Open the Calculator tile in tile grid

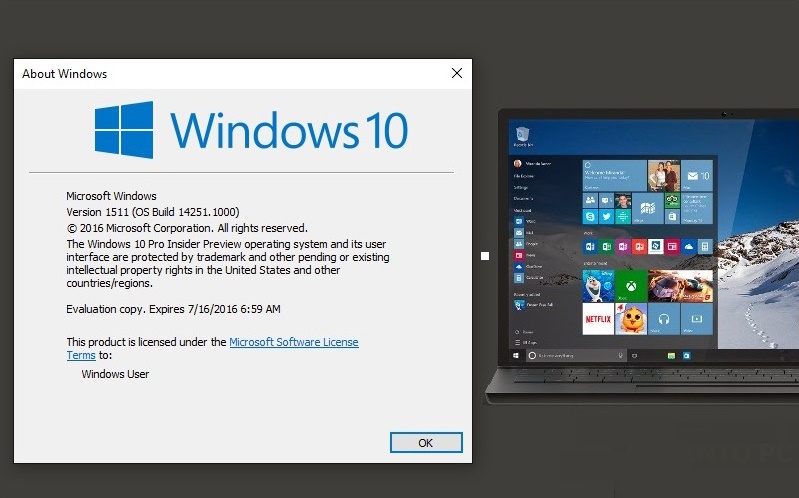pos(705,247)
